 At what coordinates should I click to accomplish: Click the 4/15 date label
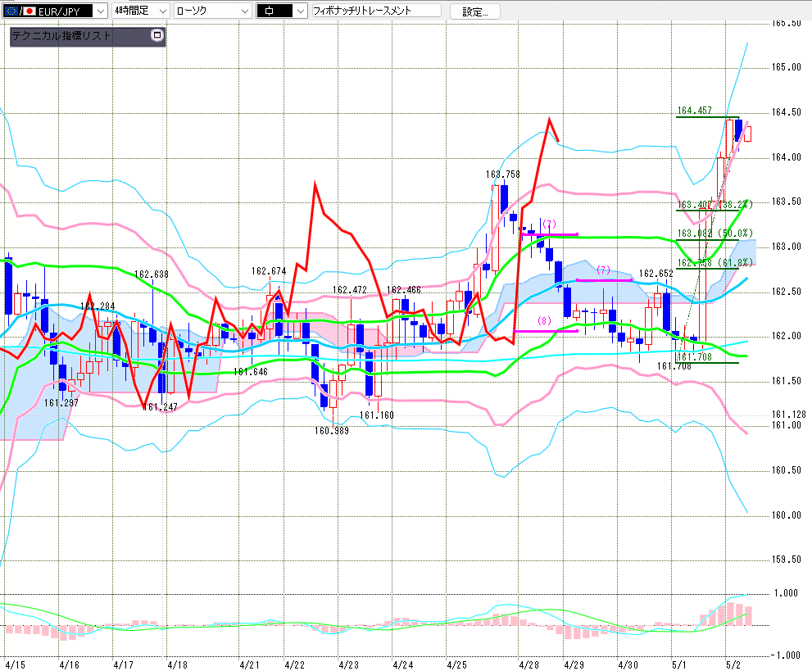(15, 664)
